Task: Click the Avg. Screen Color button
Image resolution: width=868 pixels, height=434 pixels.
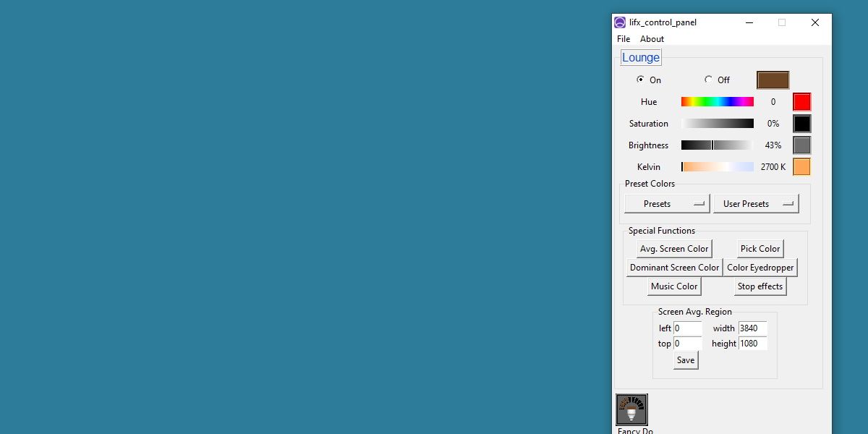Action: pos(674,249)
